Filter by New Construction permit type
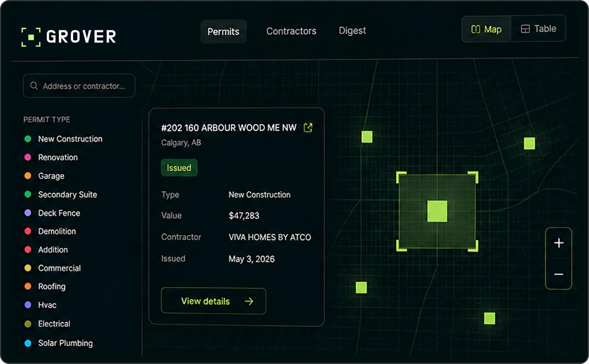589x364 pixels. click(x=64, y=139)
